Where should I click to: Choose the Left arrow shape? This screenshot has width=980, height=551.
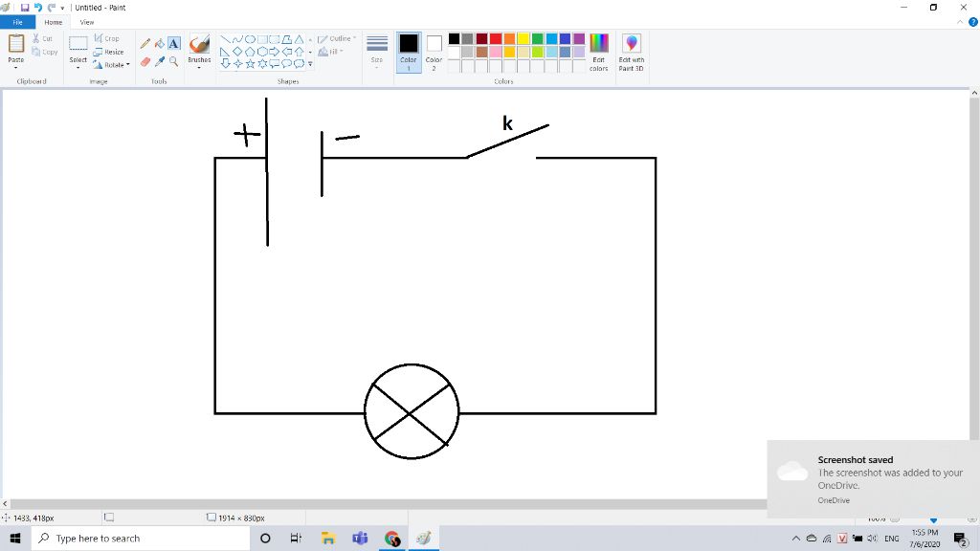coord(287,52)
